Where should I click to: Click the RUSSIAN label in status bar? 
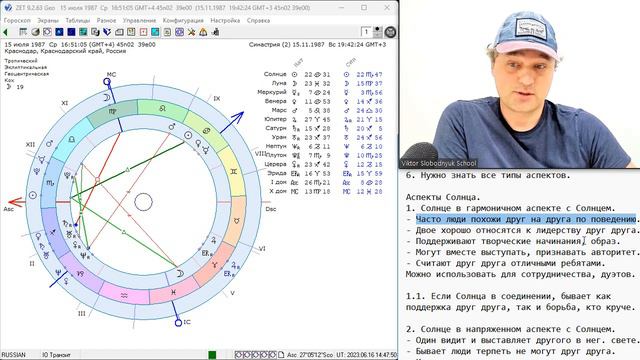coord(13,355)
